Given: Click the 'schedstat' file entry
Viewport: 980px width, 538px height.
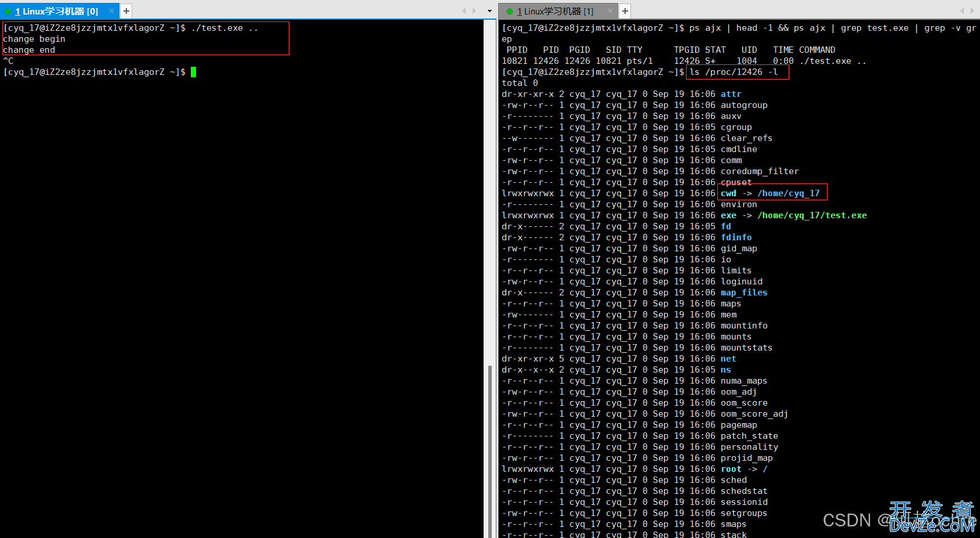Looking at the screenshot, I should [x=744, y=491].
